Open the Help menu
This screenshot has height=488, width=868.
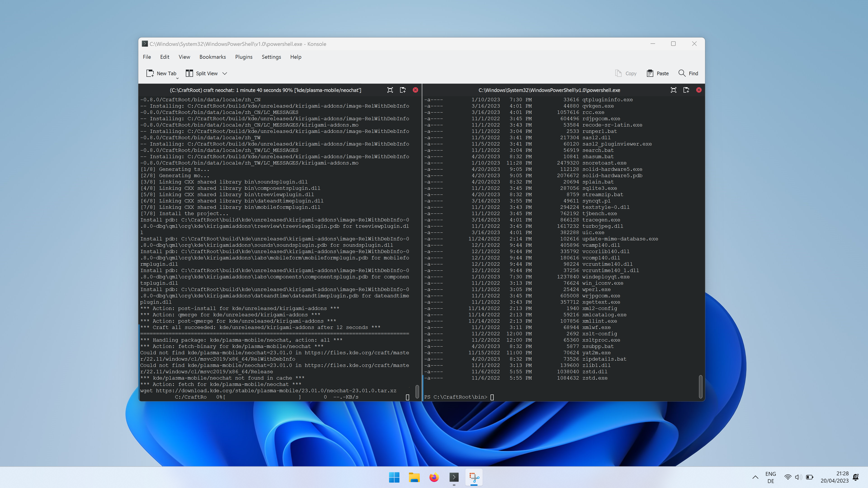tap(295, 57)
